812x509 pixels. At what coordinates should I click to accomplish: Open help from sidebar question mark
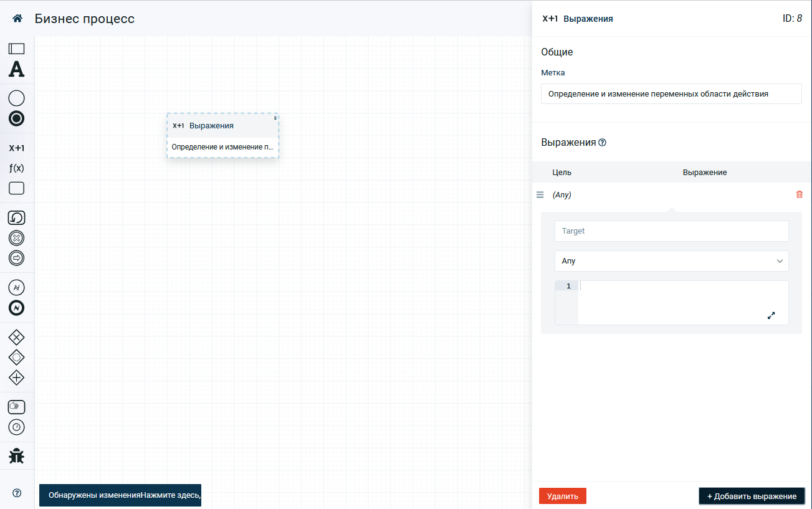[x=17, y=493]
